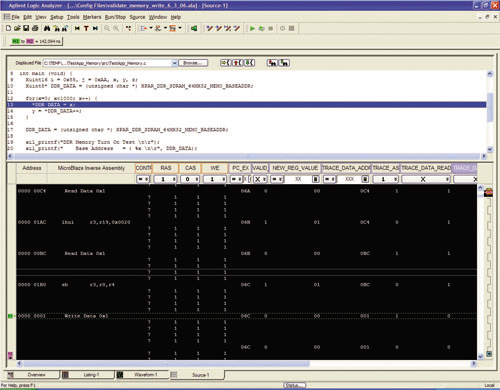The height and width of the screenshot is (390, 500).
Task: Click the Run green play icon
Action: tap(252, 29)
